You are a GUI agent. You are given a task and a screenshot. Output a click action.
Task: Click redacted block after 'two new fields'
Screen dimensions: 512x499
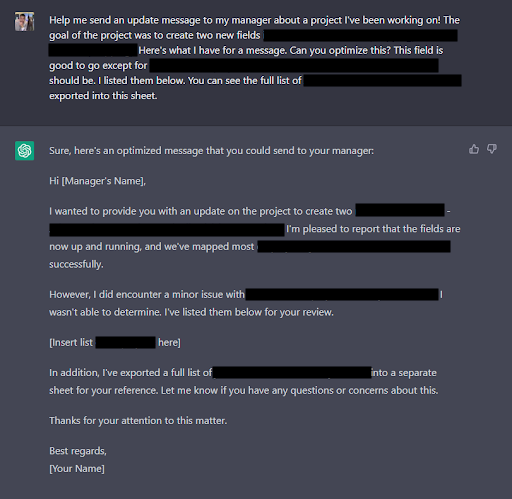(360, 35)
